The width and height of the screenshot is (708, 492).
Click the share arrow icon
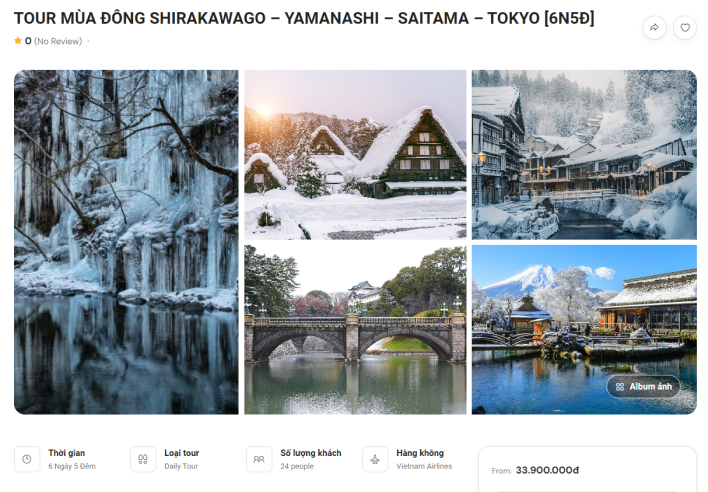pos(654,28)
